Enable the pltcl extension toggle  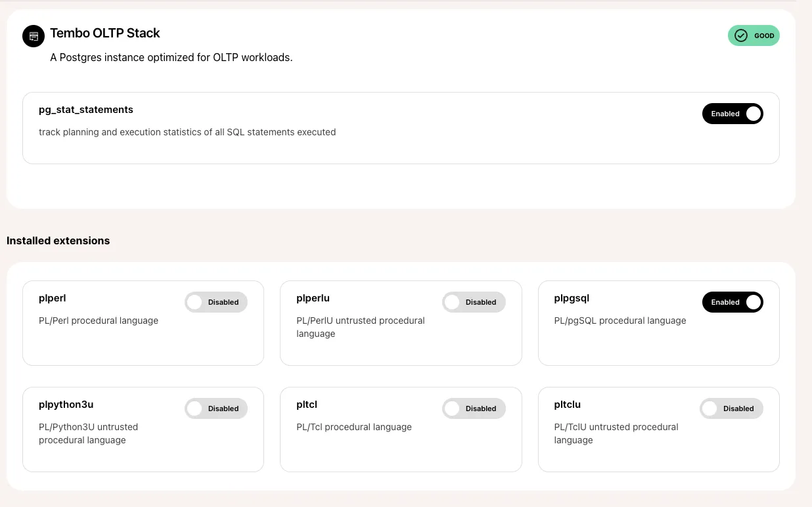(x=474, y=408)
